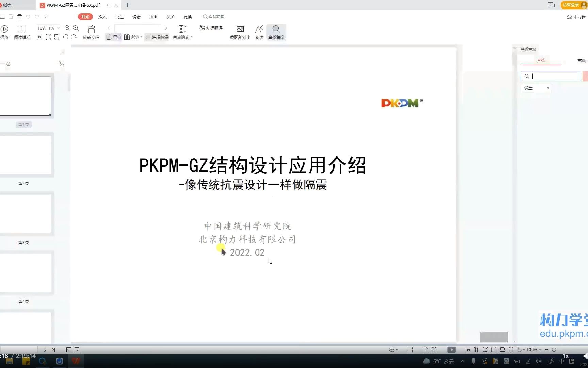Select single-page layout icon in status bar
588x368 pixels.
pos(426,350)
